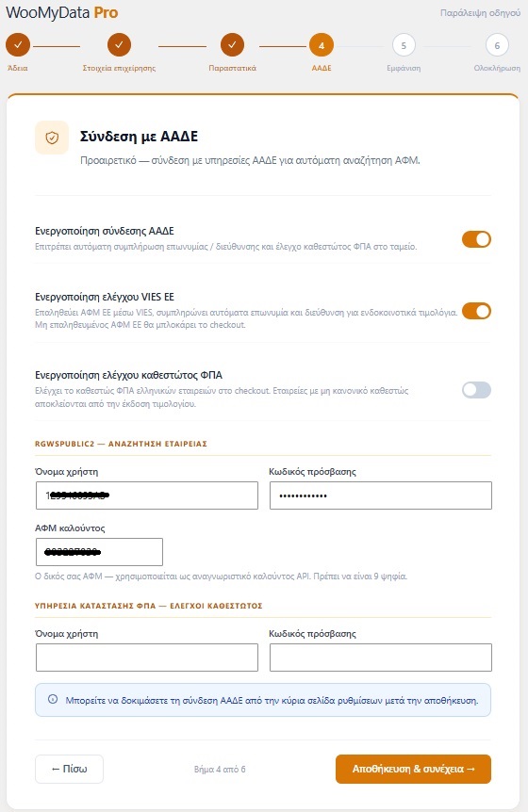The image size is (528, 812).
Task: Focus the RGWSPUBLIC2 Όνομα χρήστη field
Action: (x=147, y=495)
